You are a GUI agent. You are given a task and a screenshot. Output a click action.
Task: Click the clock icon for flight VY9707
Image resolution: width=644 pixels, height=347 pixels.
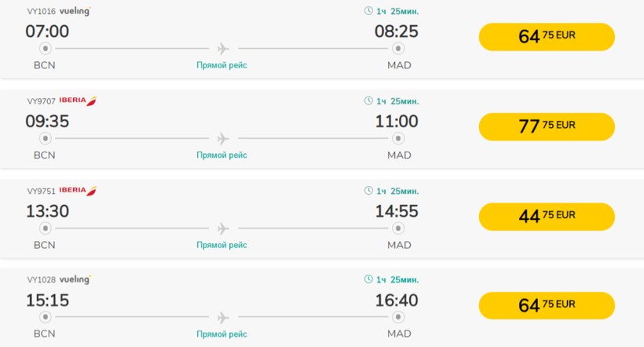point(369,101)
